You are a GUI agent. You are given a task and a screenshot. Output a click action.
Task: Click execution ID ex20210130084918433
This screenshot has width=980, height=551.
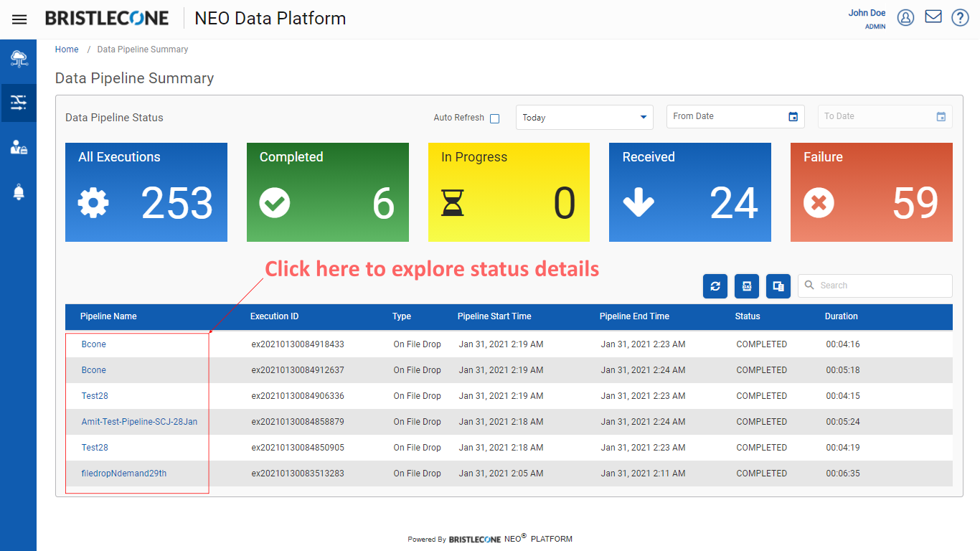[298, 344]
